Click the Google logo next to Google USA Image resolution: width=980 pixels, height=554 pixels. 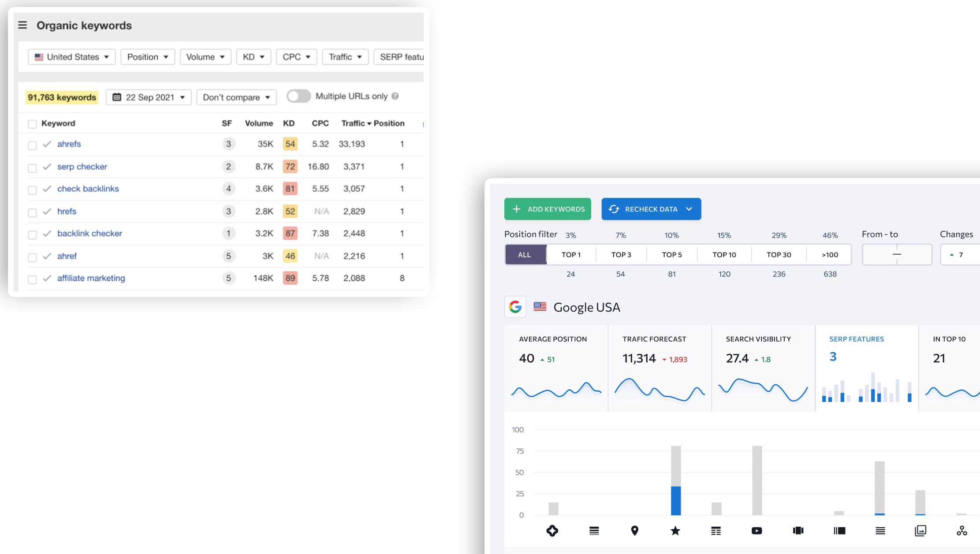coord(515,307)
